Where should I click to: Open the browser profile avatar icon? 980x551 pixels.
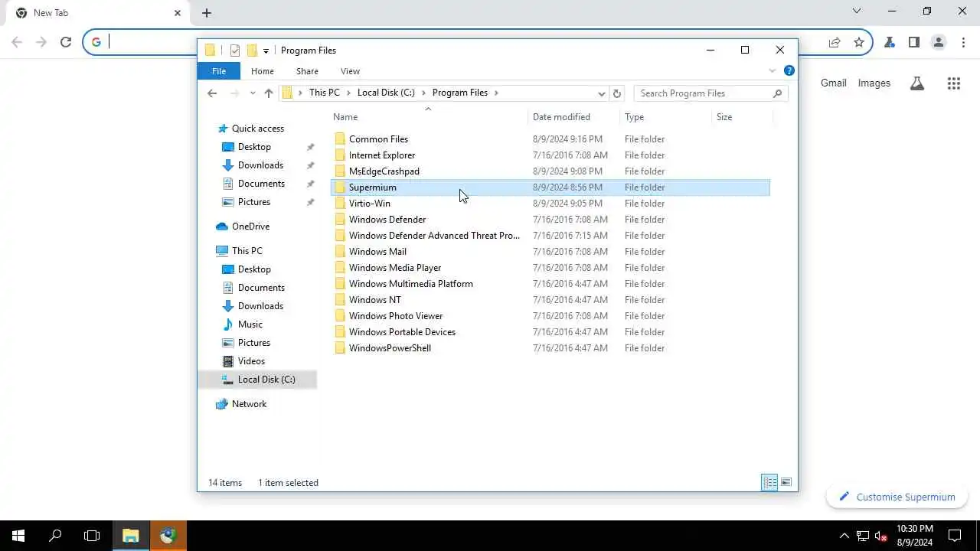pos(939,42)
